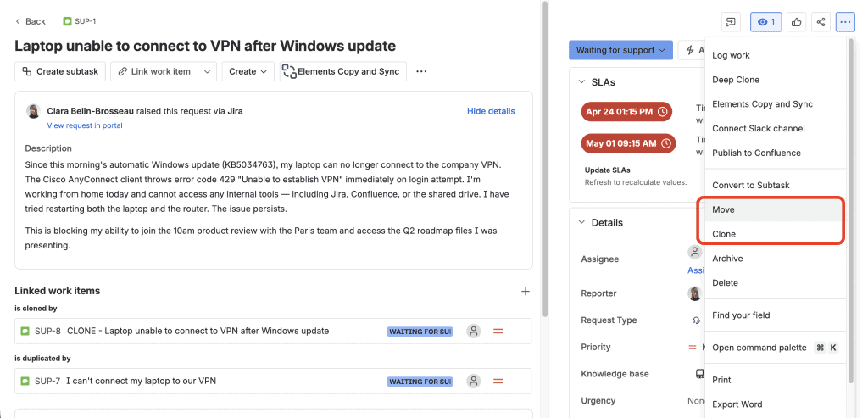Viewport: 868px width, 418px height.
Task: Click the Description heading
Action: tap(48, 148)
